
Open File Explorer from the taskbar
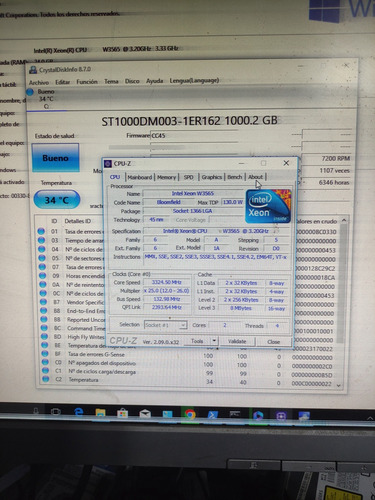point(100,414)
